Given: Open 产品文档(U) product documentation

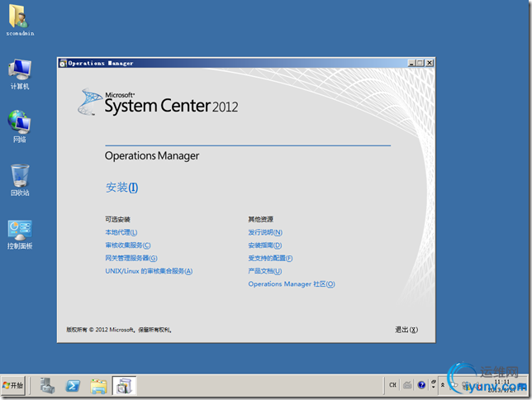Looking at the screenshot, I should point(264,271).
